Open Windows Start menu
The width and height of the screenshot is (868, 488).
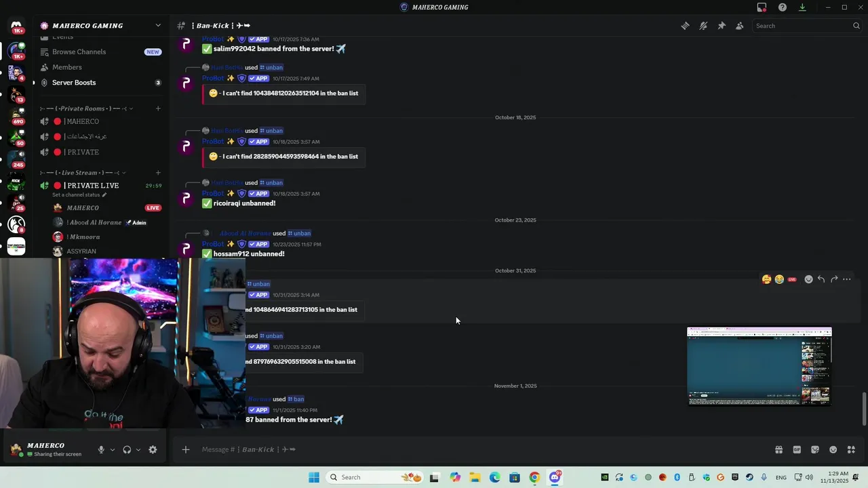tap(314, 477)
